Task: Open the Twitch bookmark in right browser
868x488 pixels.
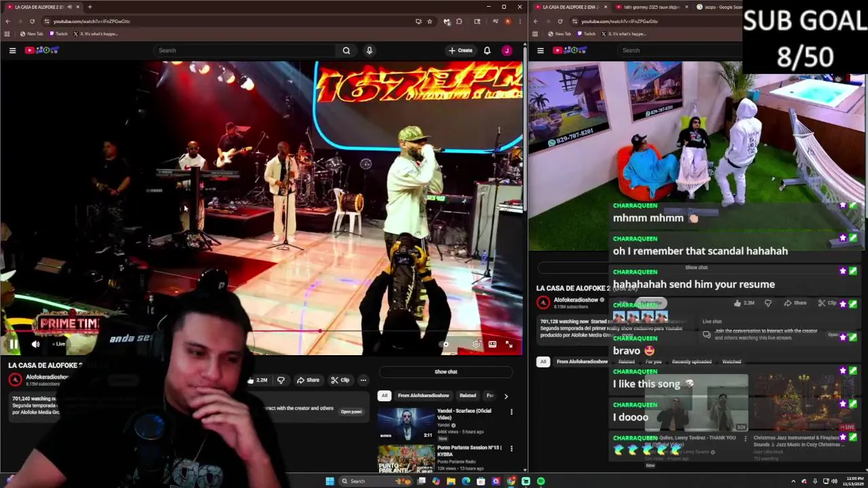Action: pyautogui.click(x=587, y=33)
